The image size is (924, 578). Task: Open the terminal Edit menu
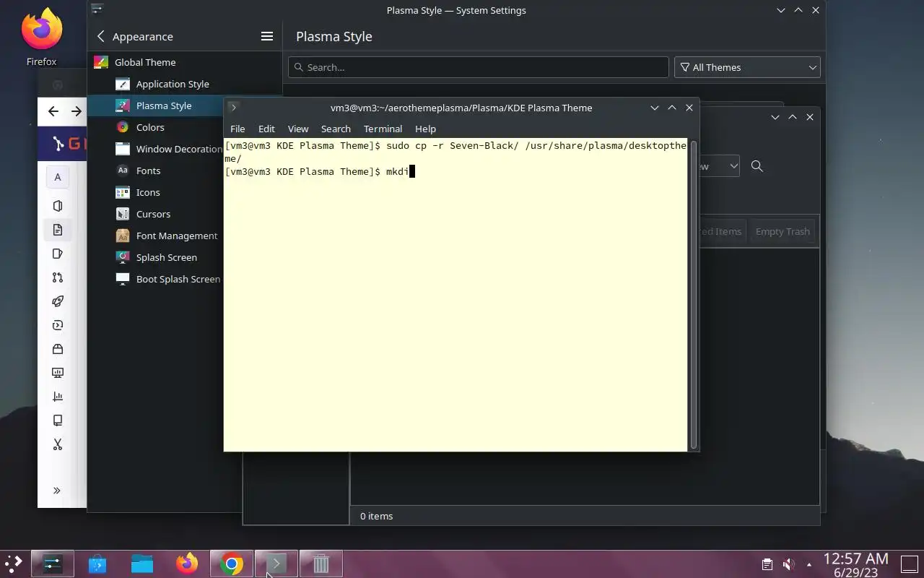[266, 129]
